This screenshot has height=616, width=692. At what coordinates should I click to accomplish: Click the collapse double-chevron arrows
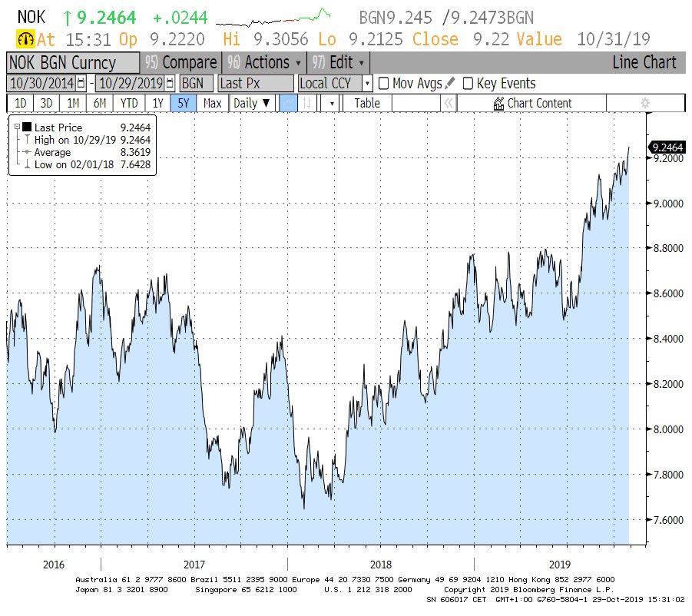449,103
